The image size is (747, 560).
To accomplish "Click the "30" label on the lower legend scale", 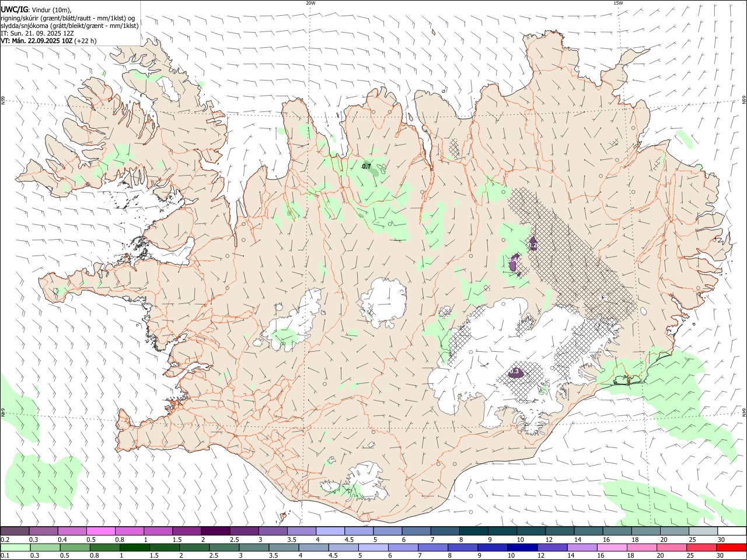I will pos(721,556).
